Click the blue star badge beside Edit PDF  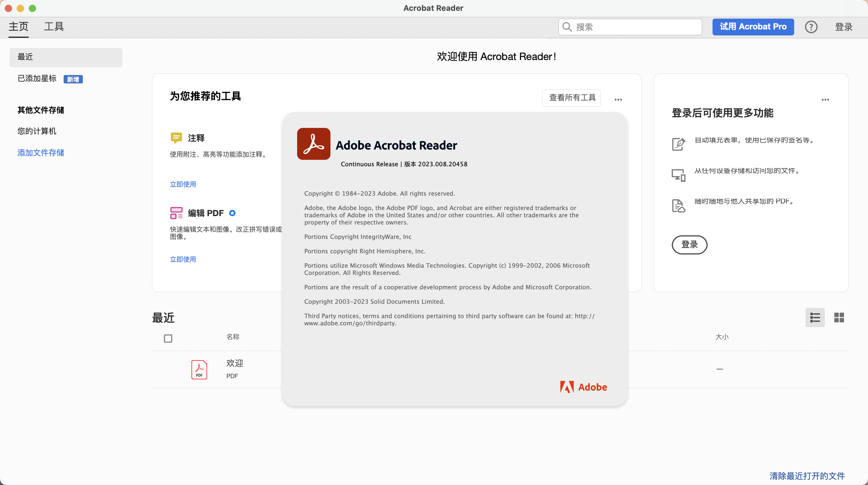[232, 213]
